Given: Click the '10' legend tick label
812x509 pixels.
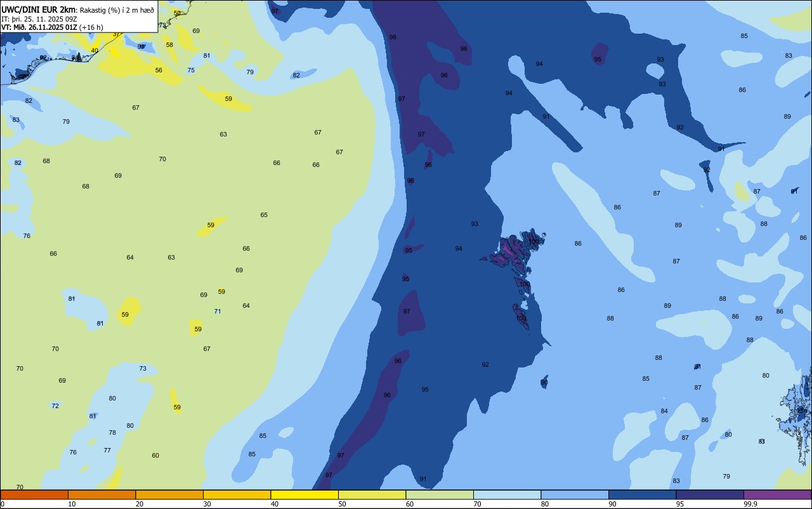Looking at the screenshot, I should point(72,504).
